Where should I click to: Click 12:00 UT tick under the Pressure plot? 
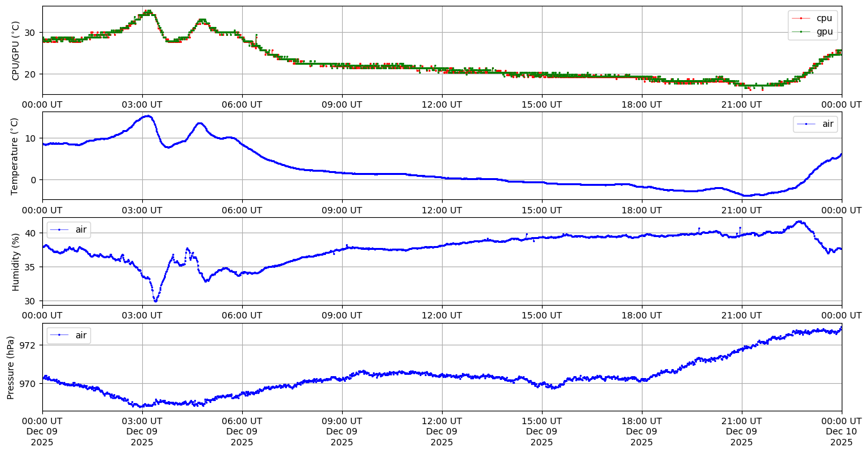click(441, 421)
